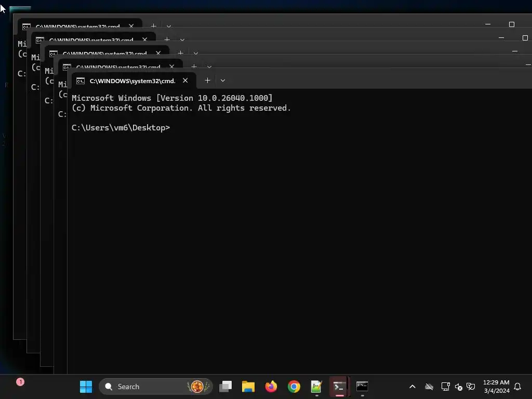
Task: Open Task View from the taskbar
Action: 225,387
